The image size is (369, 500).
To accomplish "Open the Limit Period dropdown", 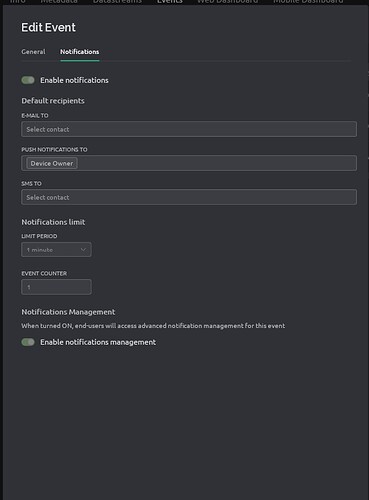I will coord(56,250).
